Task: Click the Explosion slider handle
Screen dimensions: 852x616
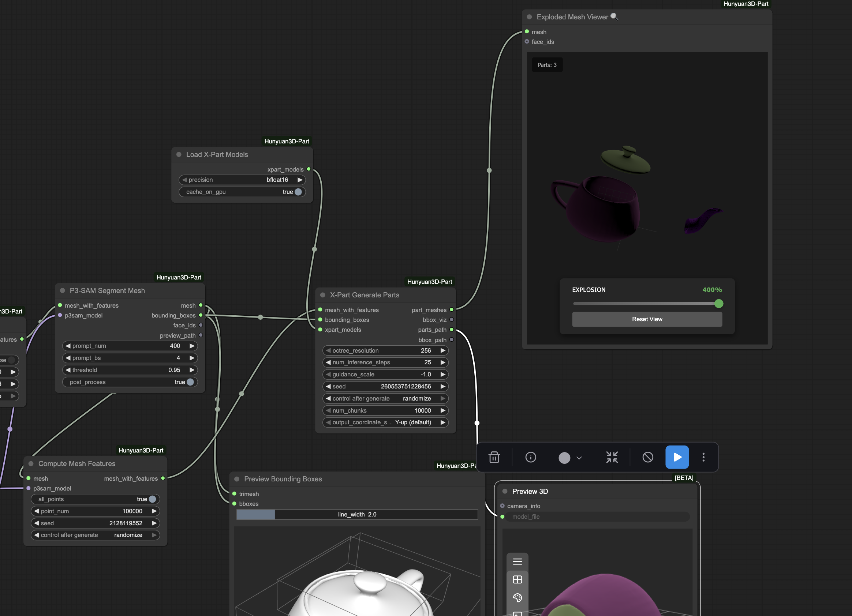Action: pyautogui.click(x=719, y=304)
